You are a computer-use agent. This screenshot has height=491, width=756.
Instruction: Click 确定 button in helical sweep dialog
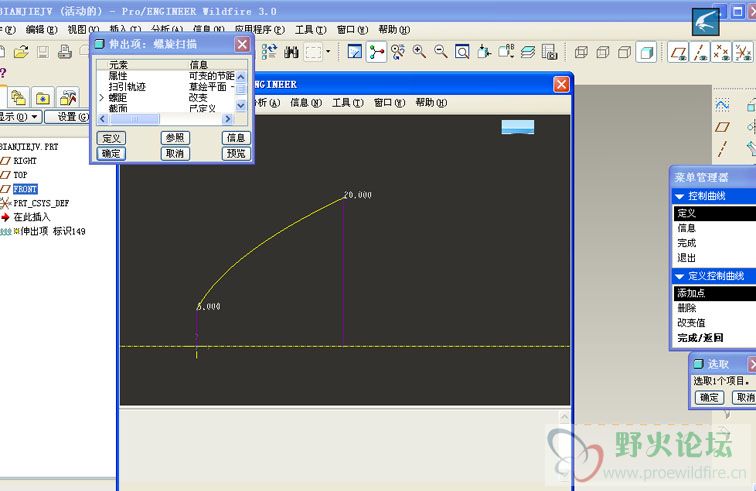click(x=111, y=153)
